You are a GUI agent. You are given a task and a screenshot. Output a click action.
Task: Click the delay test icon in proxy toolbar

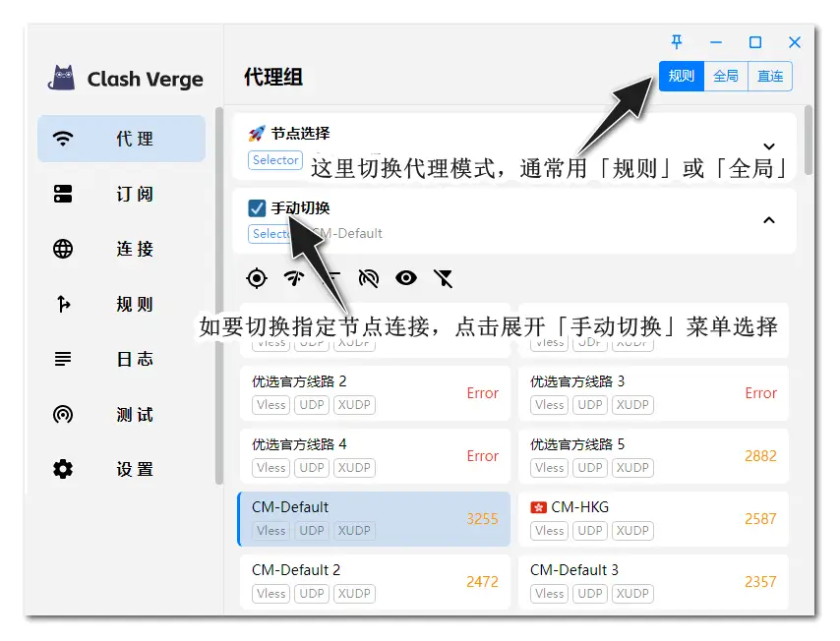pyautogui.click(x=293, y=278)
